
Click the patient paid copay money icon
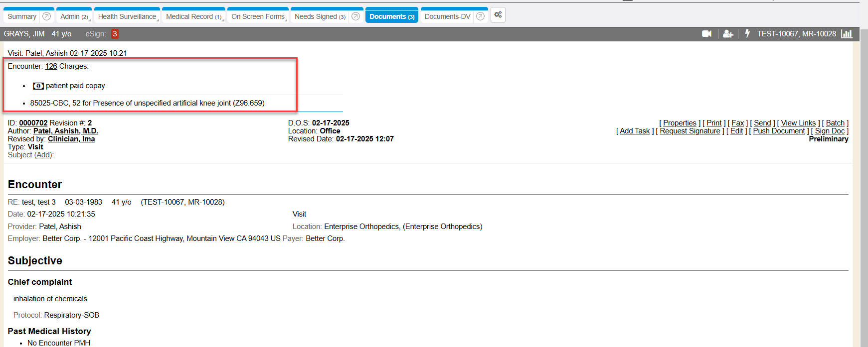[x=38, y=86]
